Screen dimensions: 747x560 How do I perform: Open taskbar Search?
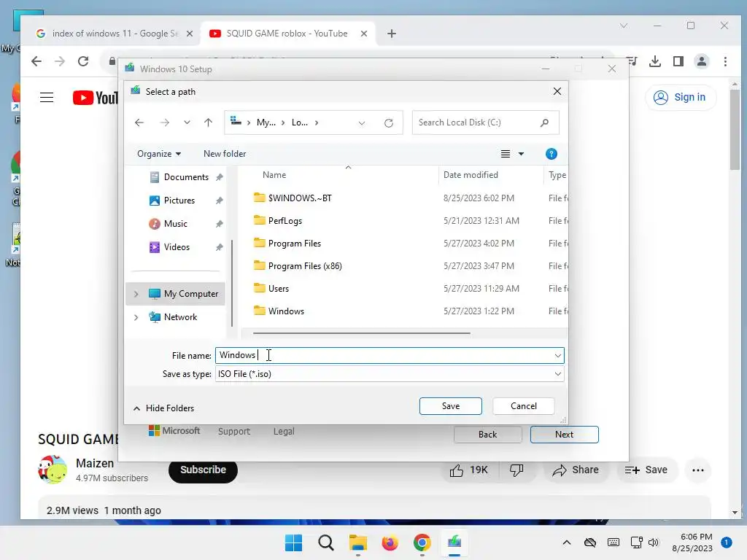click(x=326, y=542)
